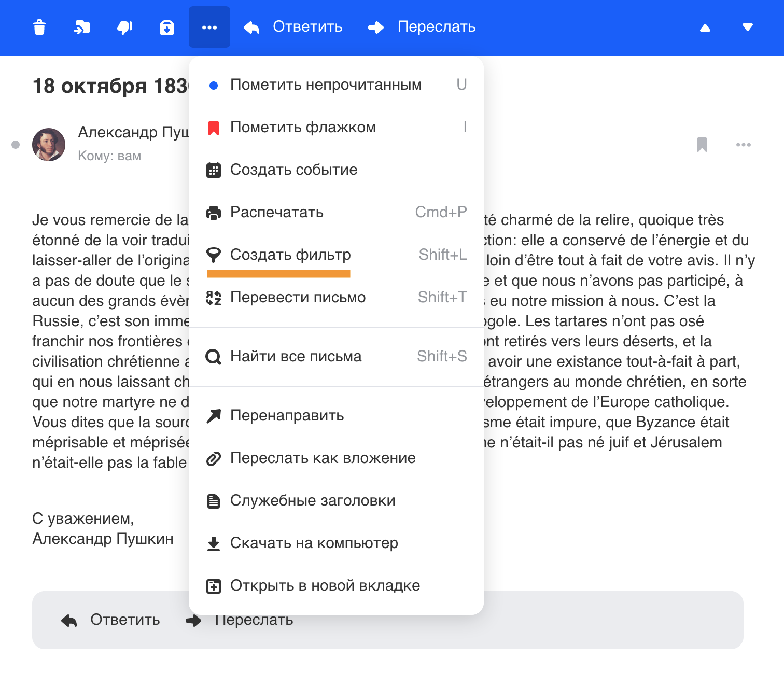Click the red flag icon in the menu
Viewport: 784px width, 673px height.
tap(213, 128)
